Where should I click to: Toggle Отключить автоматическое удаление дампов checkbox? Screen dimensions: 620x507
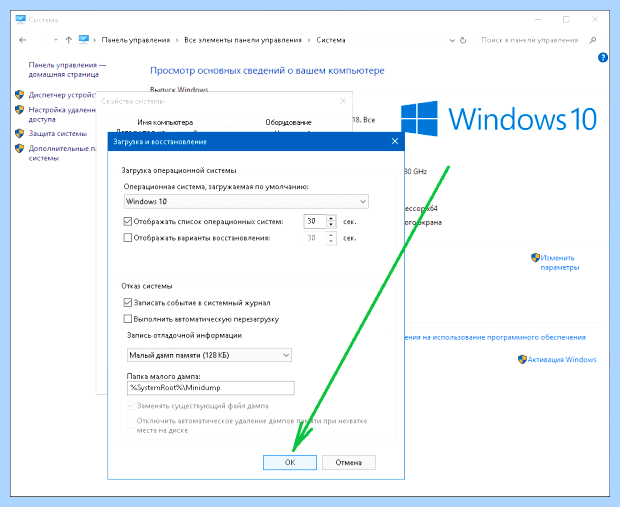tap(130, 424)
